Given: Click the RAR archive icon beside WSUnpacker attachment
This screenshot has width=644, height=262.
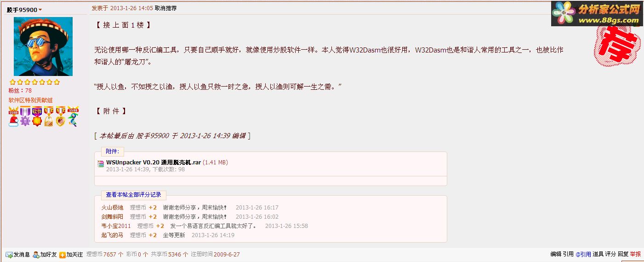Looking at the screenshot, I should tap(101, 163).
